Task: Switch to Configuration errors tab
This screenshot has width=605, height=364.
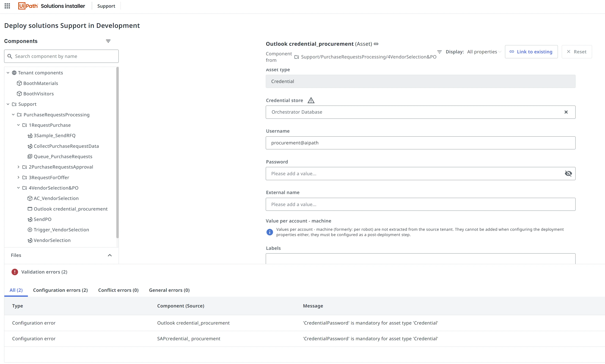Action: (60, 290)
